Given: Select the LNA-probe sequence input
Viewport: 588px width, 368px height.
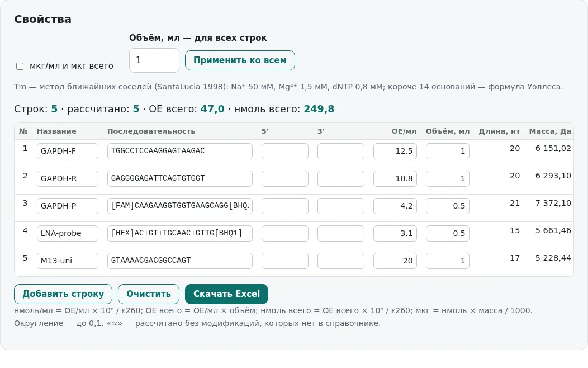Looking at the screenshot, I should click(x=180, y=233).
